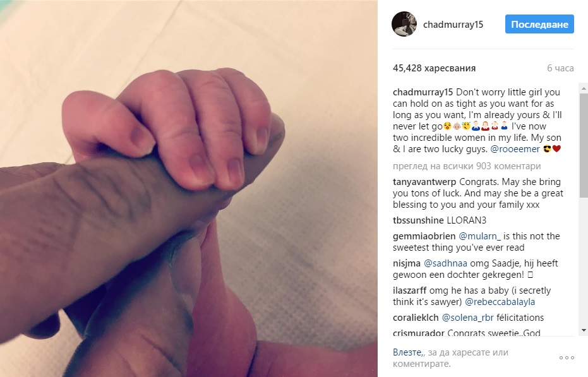This screenshot has height=377, width=588.
Task: Expand преглед на всички 903 коментари
Action: click(467, 166)
